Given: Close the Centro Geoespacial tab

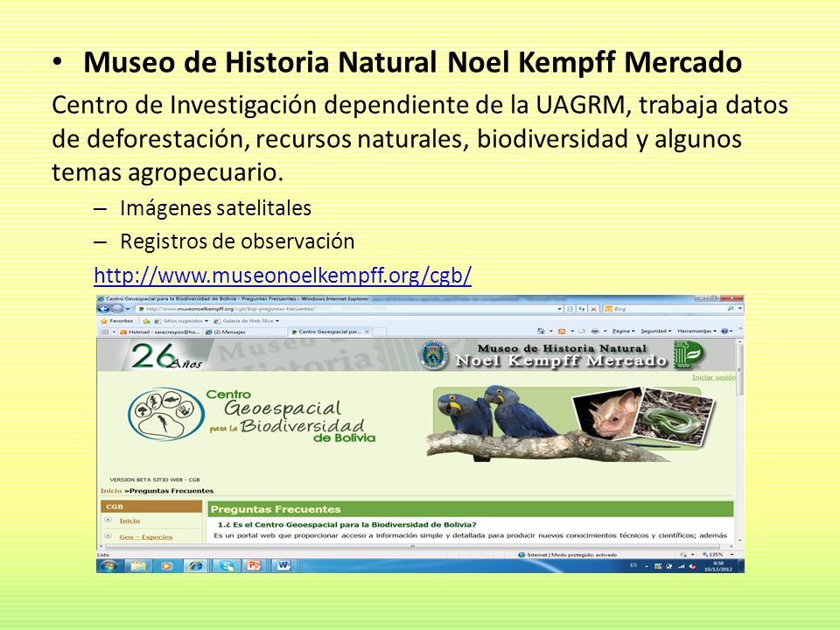Looking at the screenshot, I should click(367, 332).
